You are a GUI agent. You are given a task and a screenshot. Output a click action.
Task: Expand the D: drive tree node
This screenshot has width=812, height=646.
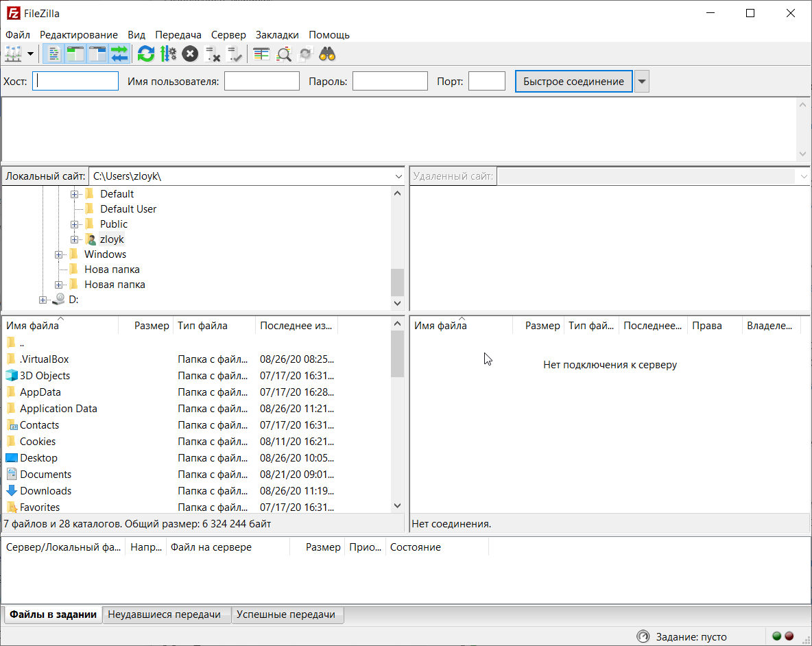[43, 300]
